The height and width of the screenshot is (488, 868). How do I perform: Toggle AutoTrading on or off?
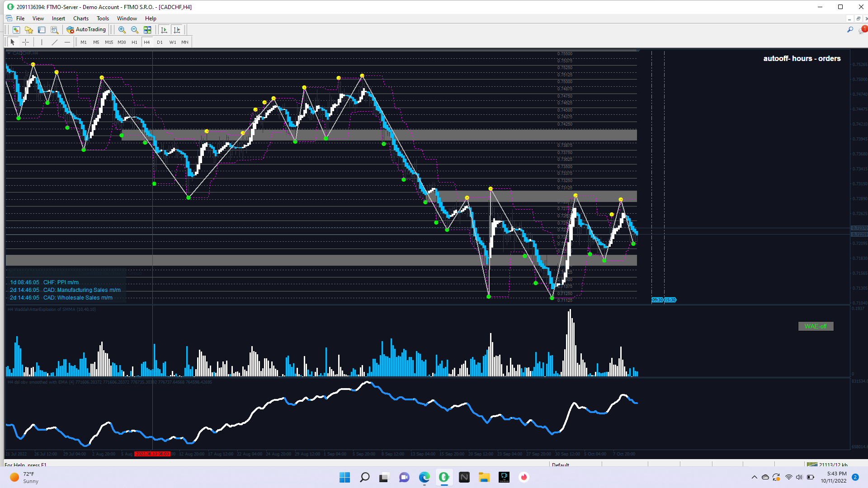(x=86, y=30)
